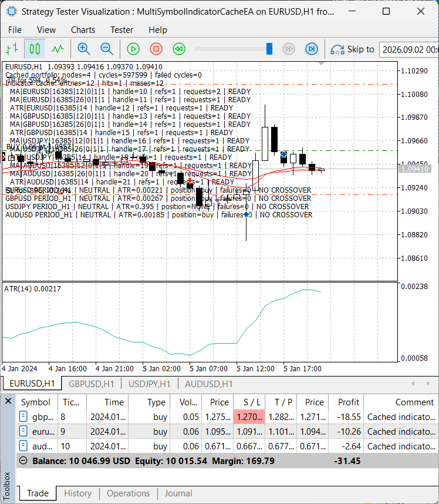Select the gbp position row icon
Viewport: 439px width, 504px height.
click(x=23, y=416)
